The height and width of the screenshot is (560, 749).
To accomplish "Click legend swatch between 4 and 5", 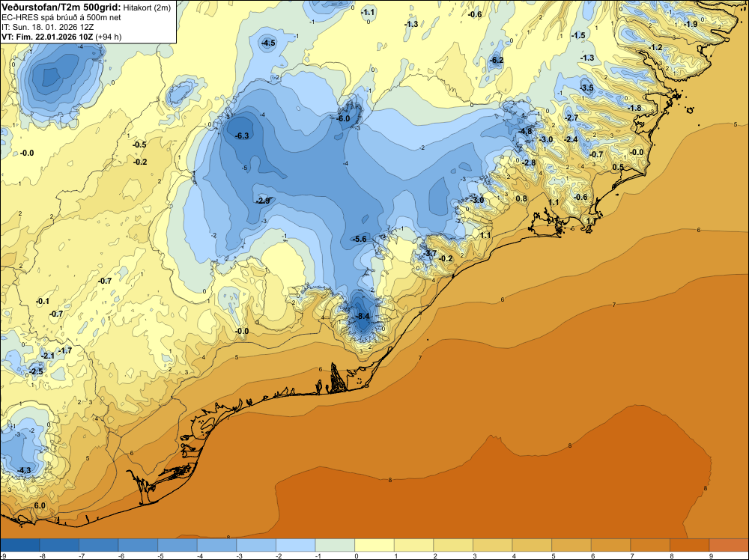I will coord(532,545).
